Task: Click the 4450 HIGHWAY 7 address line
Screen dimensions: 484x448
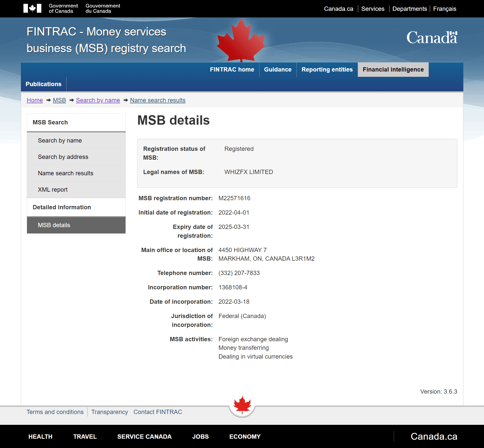Action: tap(242, 250)
